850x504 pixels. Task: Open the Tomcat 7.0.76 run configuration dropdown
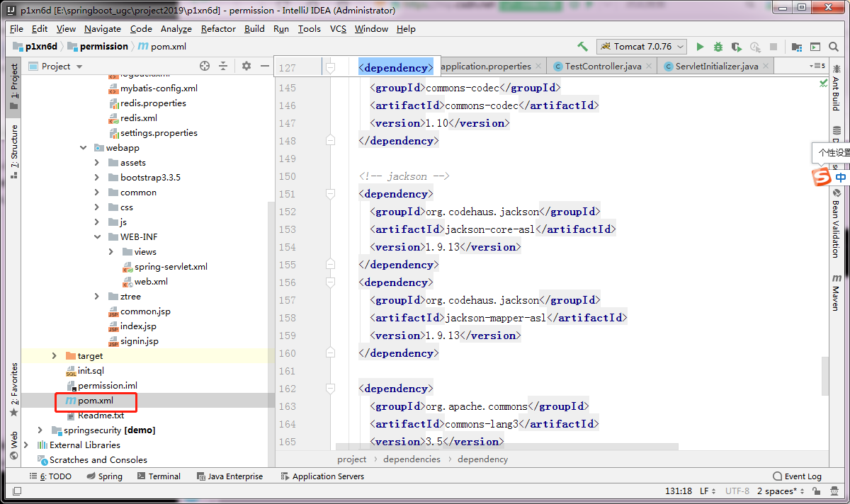point(642,47)
